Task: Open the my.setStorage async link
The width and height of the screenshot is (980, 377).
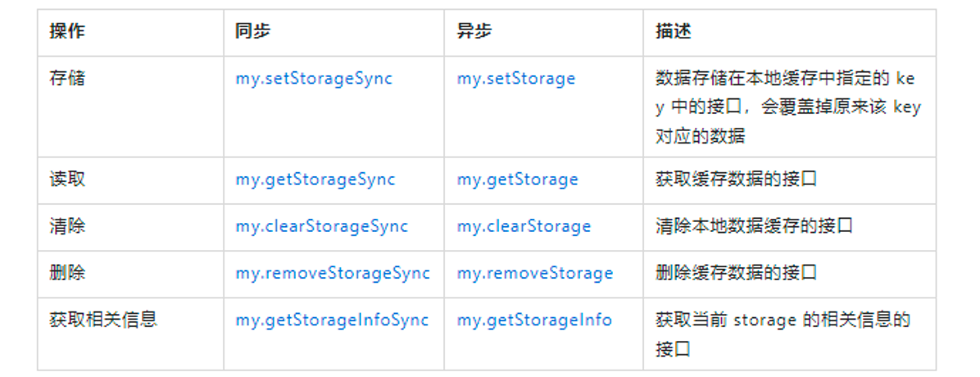Action: (515, 79)
